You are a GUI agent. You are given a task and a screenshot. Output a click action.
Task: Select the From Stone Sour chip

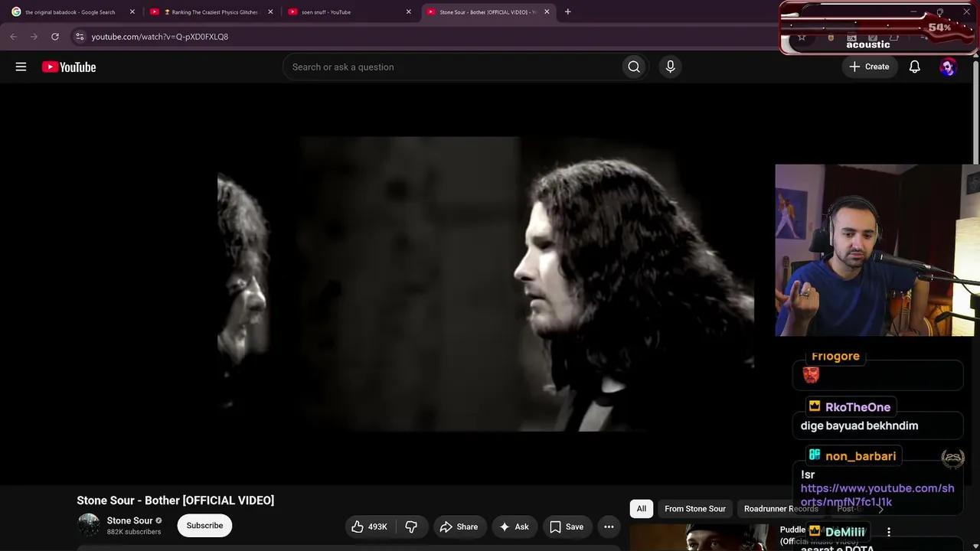(695, 509)
